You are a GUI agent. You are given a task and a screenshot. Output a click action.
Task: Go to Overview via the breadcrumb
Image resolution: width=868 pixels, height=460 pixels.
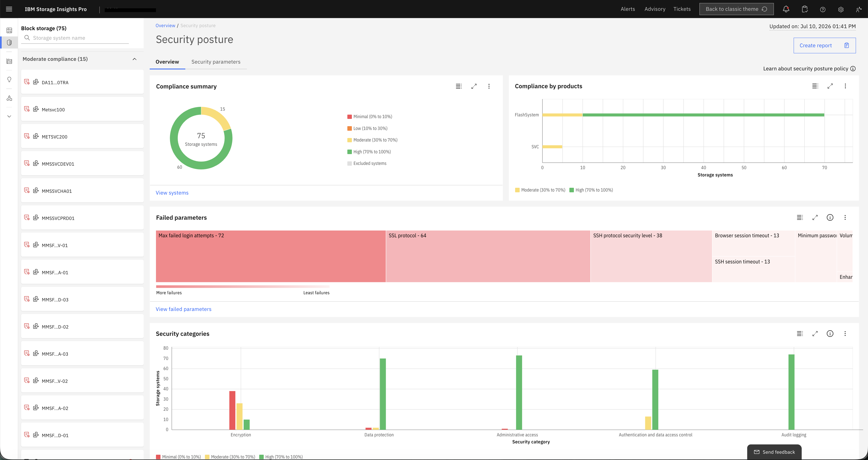166,26
